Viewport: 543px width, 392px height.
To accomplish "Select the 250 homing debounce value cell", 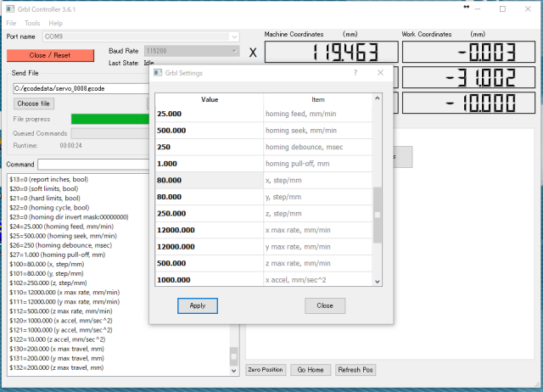I will click(x=210, y=147).
